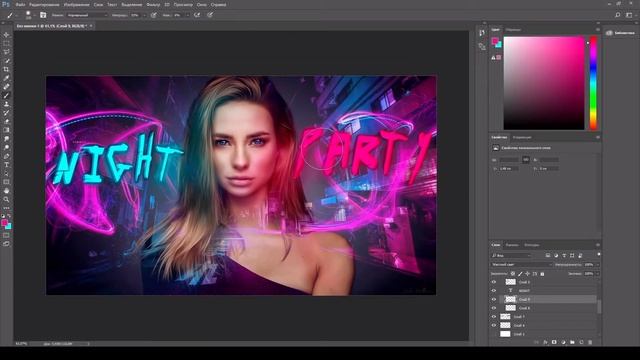Select the Слой 8 layer row
Viewport: 640px width, 360px height.
(548, 308)
